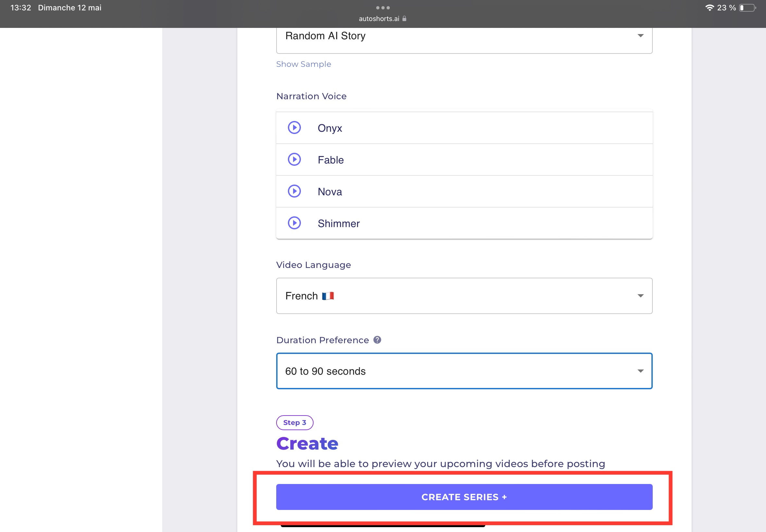This screenshot has height=532, width=766.
Task: Tap the lock icon beside autoshorts.ai
Action: [x=404, y=18]
